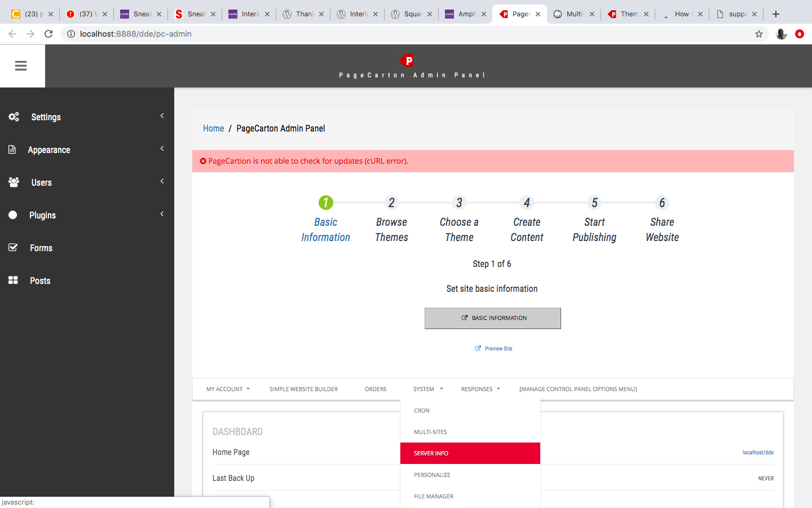Image resolution: width=812 pixels, height=508 pixels.
Task: Open Orders menu item
Action: [x=376, y=389]
